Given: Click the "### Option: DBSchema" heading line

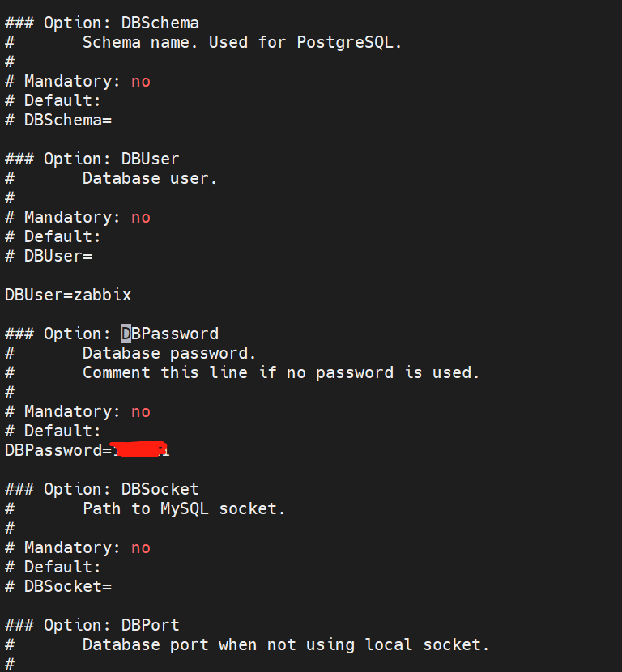Looking at the screenshot, I should pos(102,23).
